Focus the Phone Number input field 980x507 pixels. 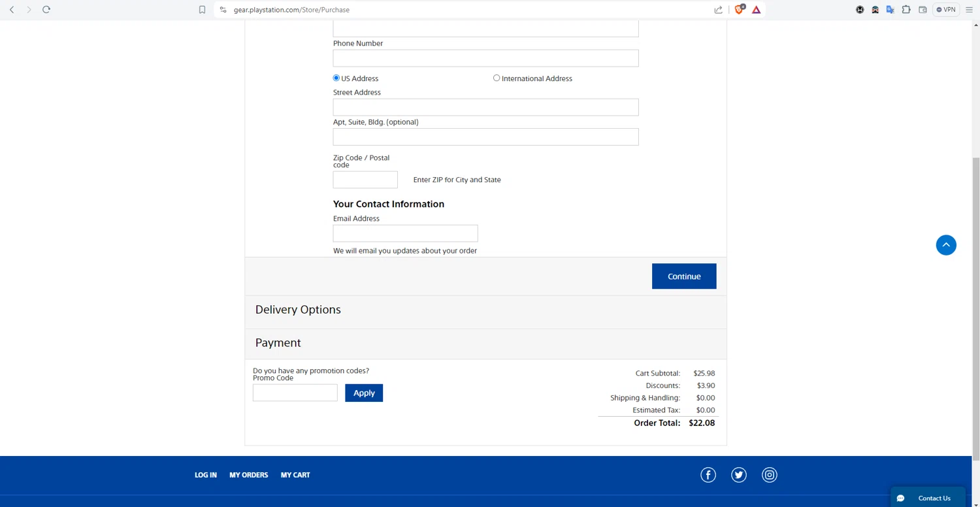click(x=485, y=58)
